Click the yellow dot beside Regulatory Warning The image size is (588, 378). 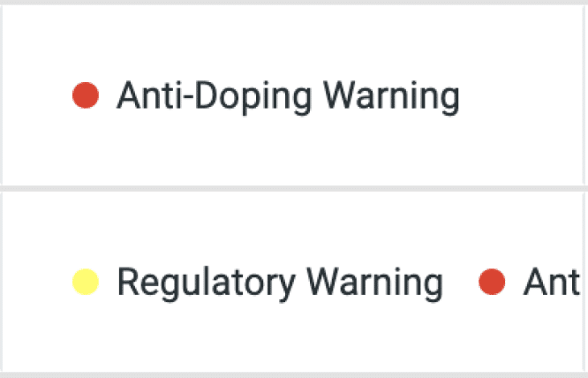point(86,282)
